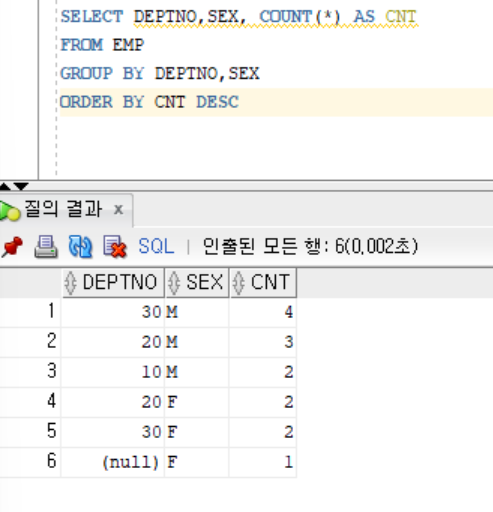This screenshot has width=493, height=512.
Task: Click CNT cell 3 in row 2
Action: tap(263, 342)
